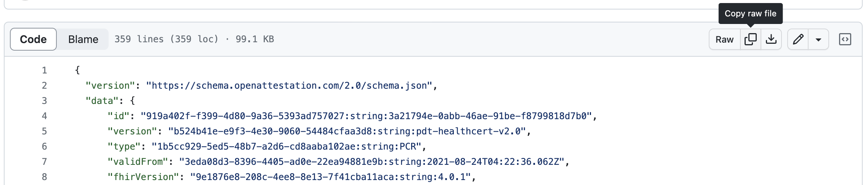Select line number 5 in the gutter

(45, 131)
